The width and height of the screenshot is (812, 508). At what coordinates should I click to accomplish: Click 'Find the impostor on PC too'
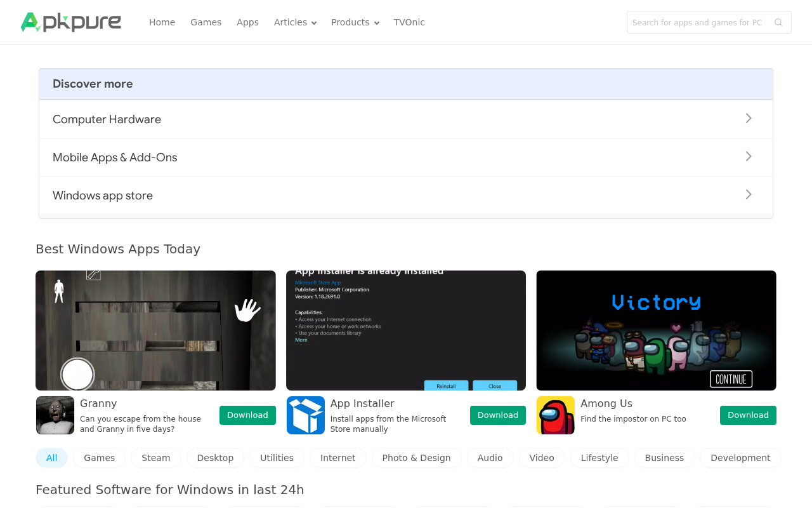pyautogui.click(x=633, y=419)
